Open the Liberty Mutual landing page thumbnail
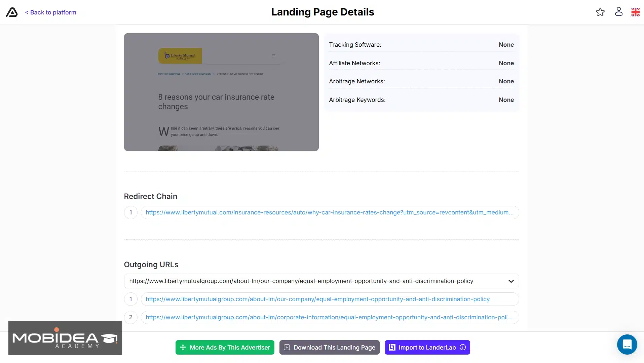 221,92
